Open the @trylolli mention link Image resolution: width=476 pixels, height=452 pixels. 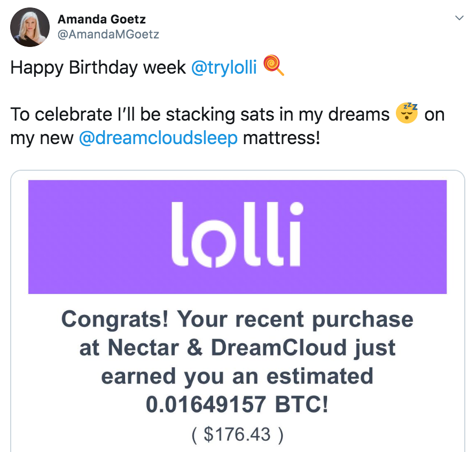pos(224,67)
